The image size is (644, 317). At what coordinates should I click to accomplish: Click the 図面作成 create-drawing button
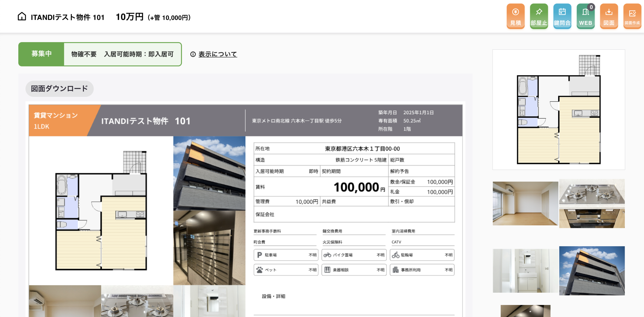632,16
